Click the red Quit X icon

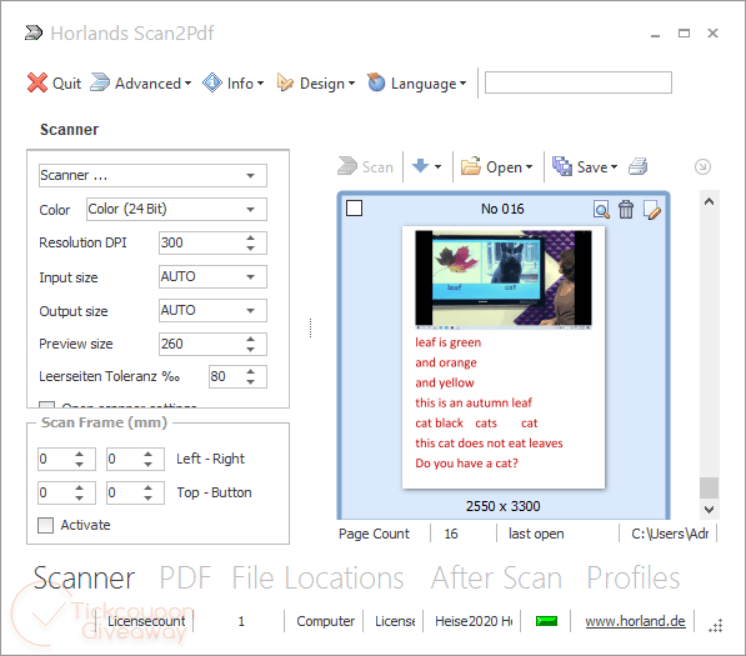37,83
